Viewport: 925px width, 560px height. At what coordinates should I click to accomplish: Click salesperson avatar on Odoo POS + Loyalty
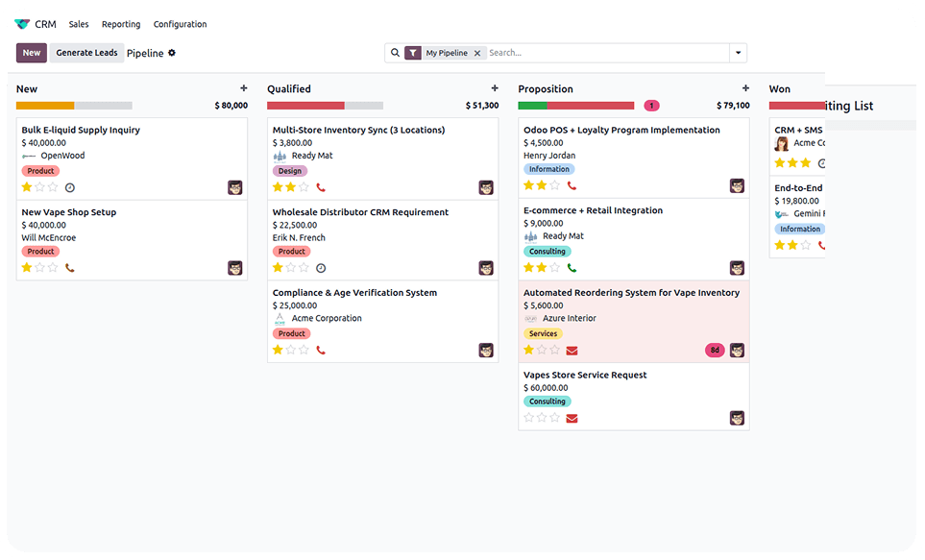click(x=737, y=186)
